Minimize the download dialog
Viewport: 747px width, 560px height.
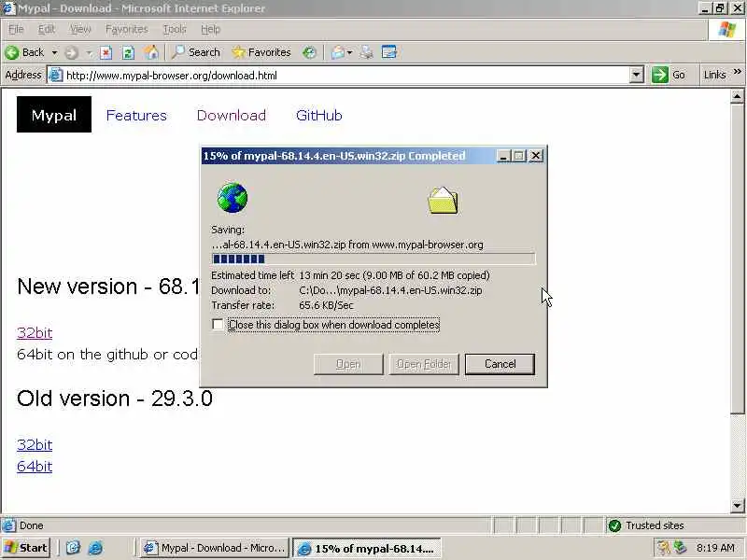coord(503,156)
